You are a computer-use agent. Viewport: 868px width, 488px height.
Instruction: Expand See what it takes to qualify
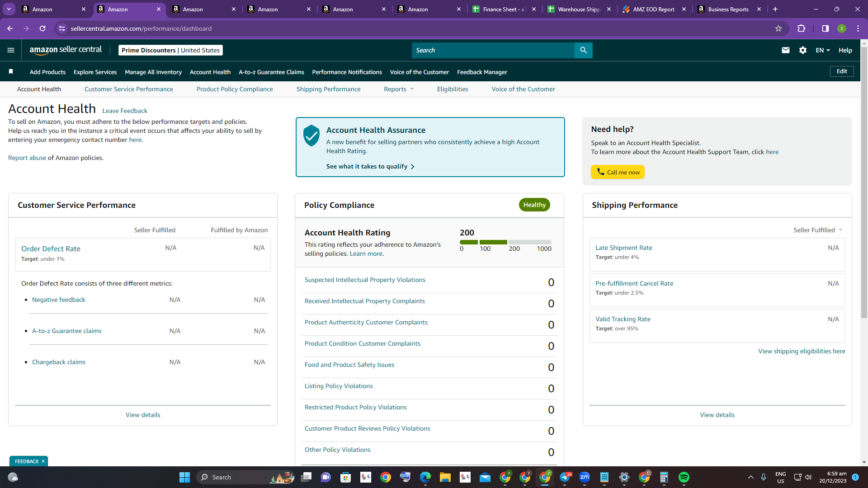click(370, 166)
